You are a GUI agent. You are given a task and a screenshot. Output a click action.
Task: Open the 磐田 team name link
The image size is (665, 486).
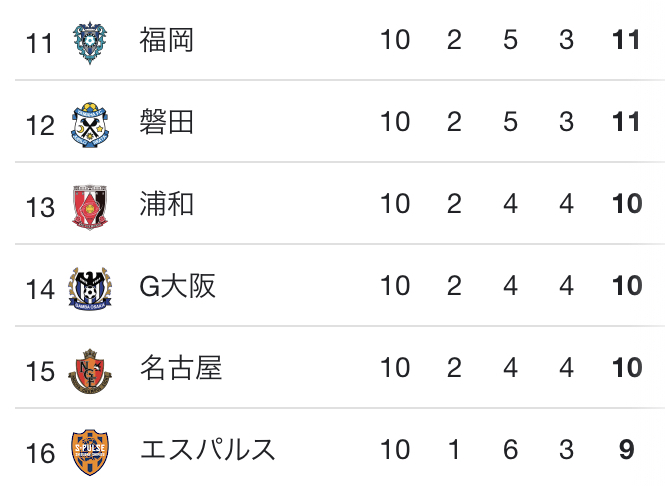[x=167, y=122]
